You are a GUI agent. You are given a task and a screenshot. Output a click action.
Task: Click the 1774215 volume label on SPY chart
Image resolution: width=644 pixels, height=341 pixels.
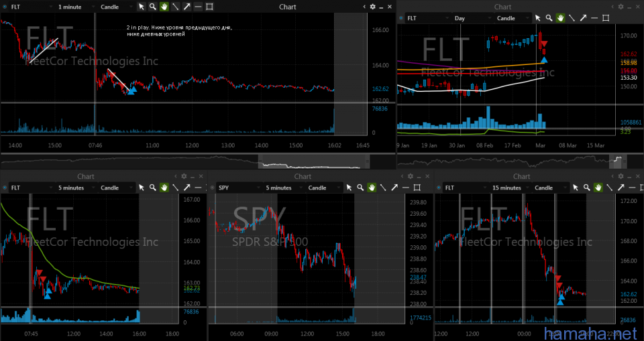tap(419, 318)
